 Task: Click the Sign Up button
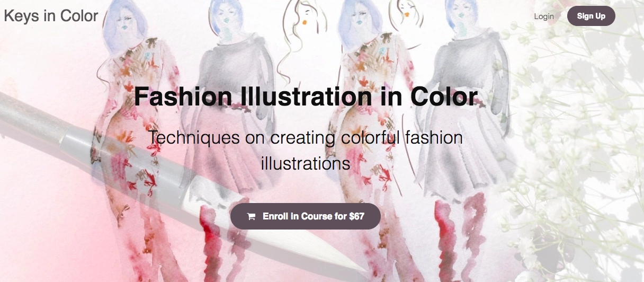[591, 16]
